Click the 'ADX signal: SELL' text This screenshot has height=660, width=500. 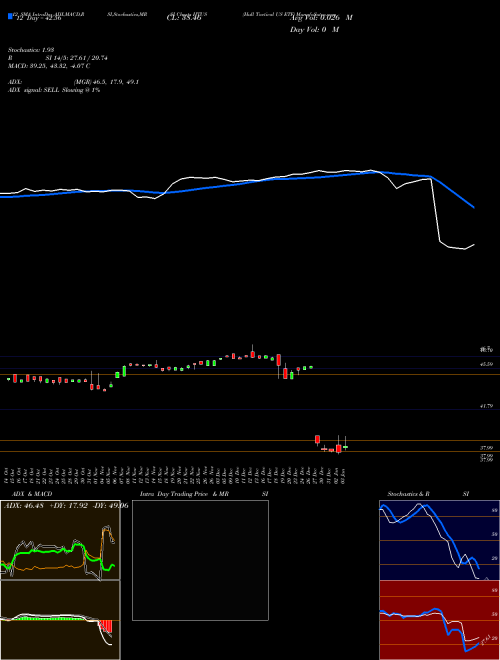(x=34, y=90)
